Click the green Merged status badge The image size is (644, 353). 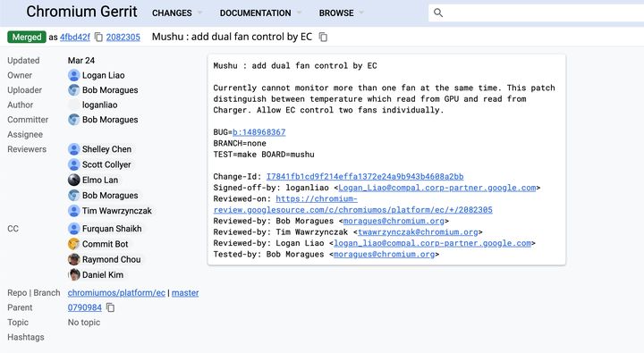(x=27, y=37)
